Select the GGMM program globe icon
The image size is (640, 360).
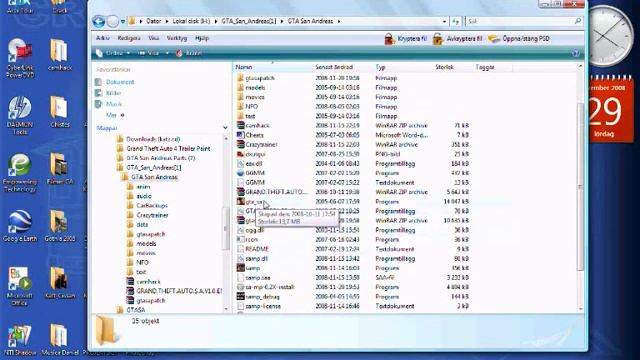click(x=240, y=173)
